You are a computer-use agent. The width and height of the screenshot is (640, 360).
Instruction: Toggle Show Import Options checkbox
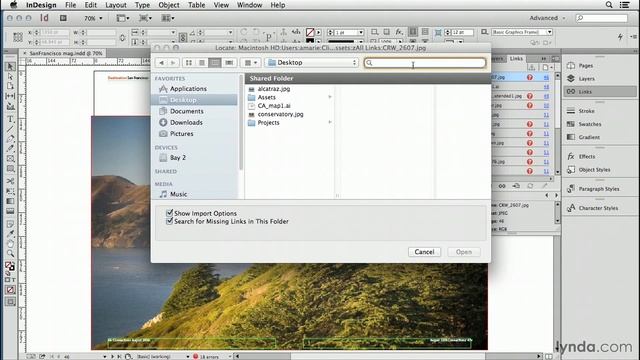pyautogui.click(x=169, y=213)
